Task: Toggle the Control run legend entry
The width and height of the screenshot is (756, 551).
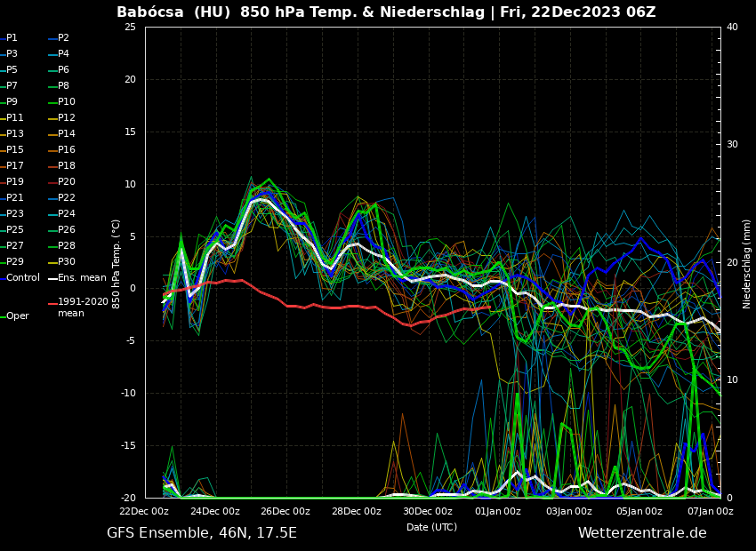Action: coord(22,278)
